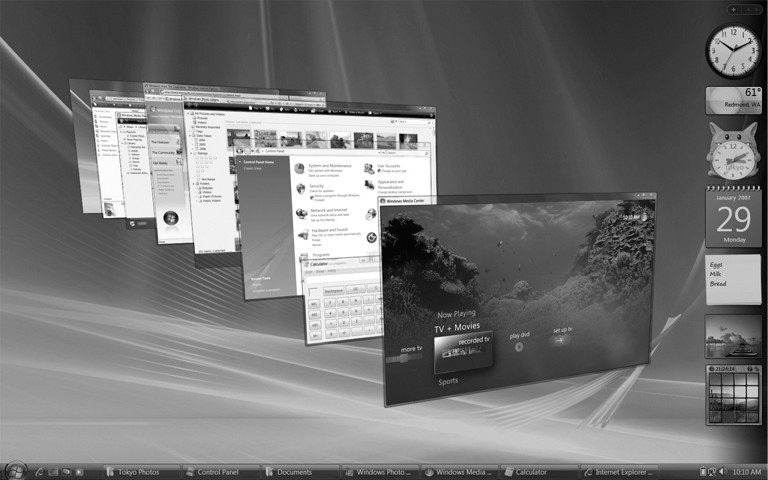
Task: Click the add gadget plus button
Action: tap(734, 9)
